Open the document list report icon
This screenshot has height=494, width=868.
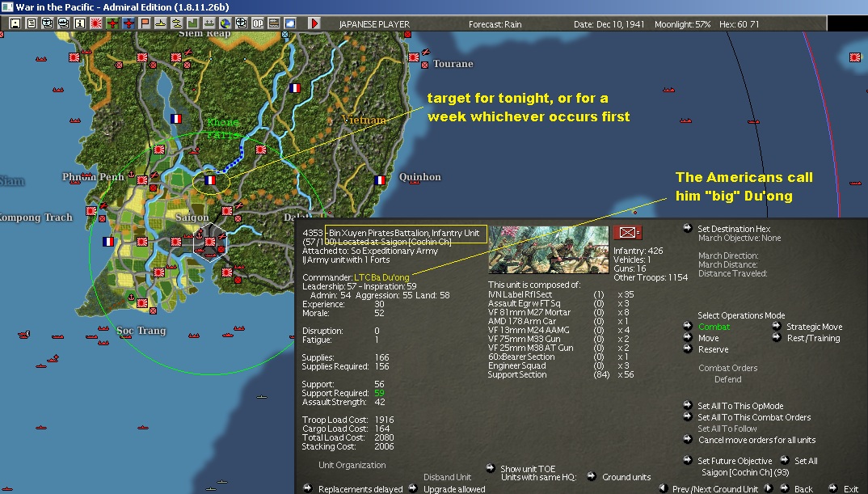32,23
